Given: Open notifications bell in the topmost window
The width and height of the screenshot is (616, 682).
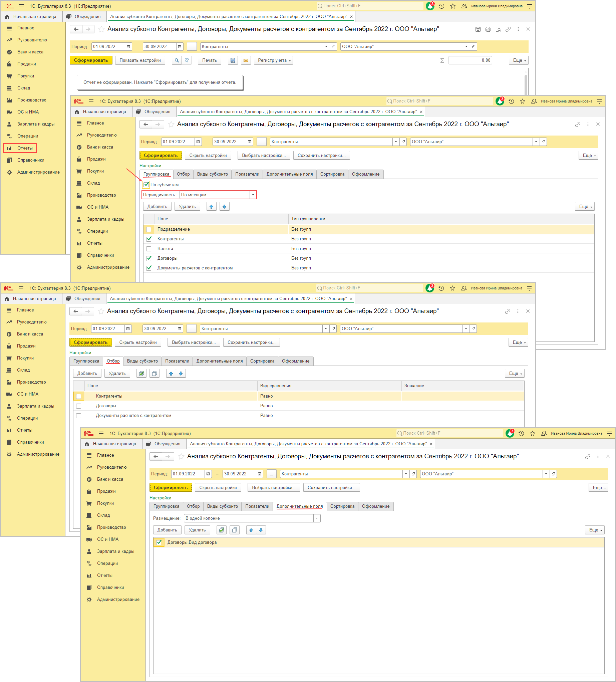Looking at the screenshot, I should pos(430,6).
